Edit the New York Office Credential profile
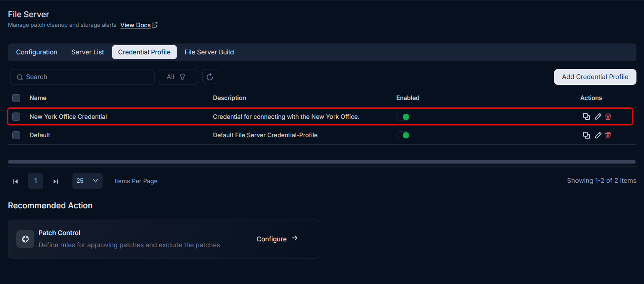This screenshot has height=284, width=644. (598, 117)
